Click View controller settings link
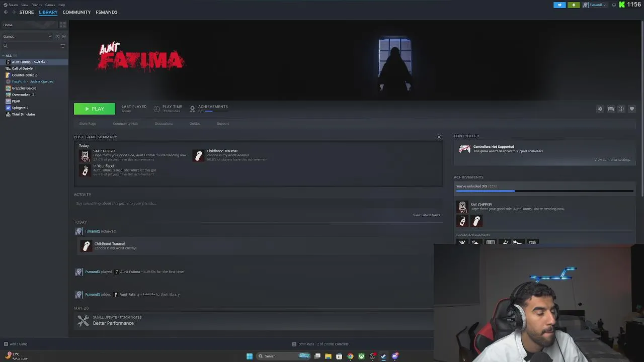This screenshot has width=644, height=362. pyautogui.click(x=612, y=160)
